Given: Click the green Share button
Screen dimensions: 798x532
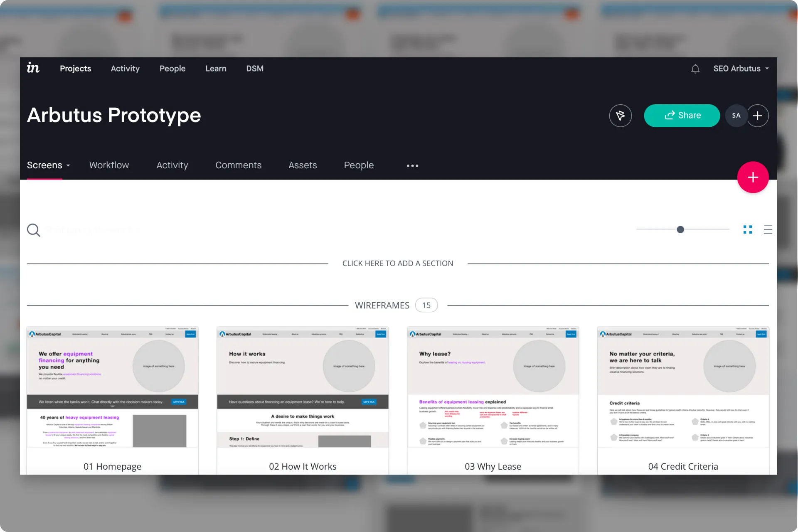Looking at the screenshot, I should pyautogui.click(x=682, y=116).
